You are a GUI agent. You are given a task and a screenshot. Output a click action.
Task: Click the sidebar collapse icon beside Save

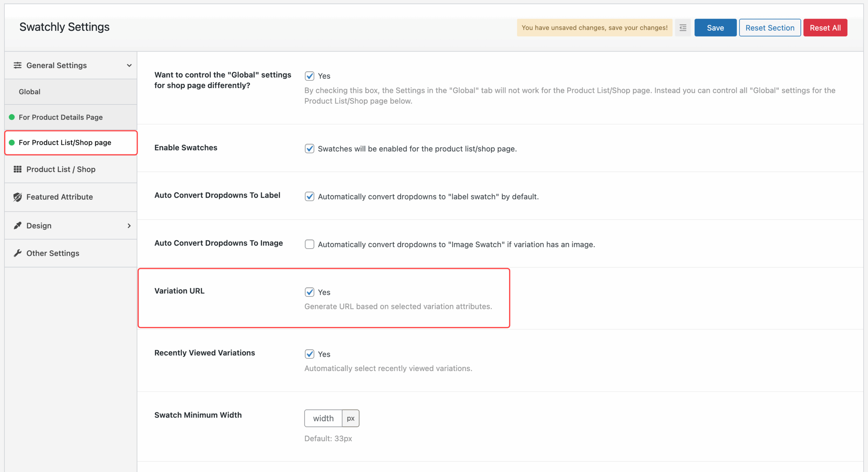tap(683, 27)
